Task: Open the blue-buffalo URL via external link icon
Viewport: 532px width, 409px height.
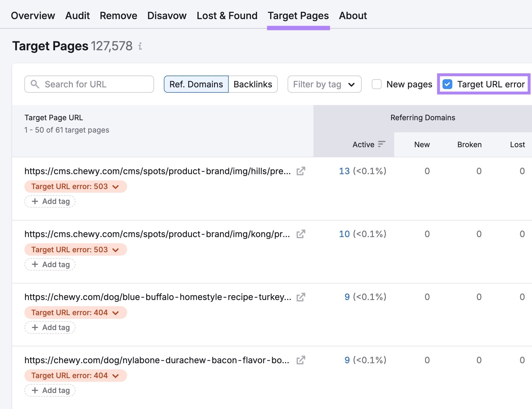Action: coord(301,297)
